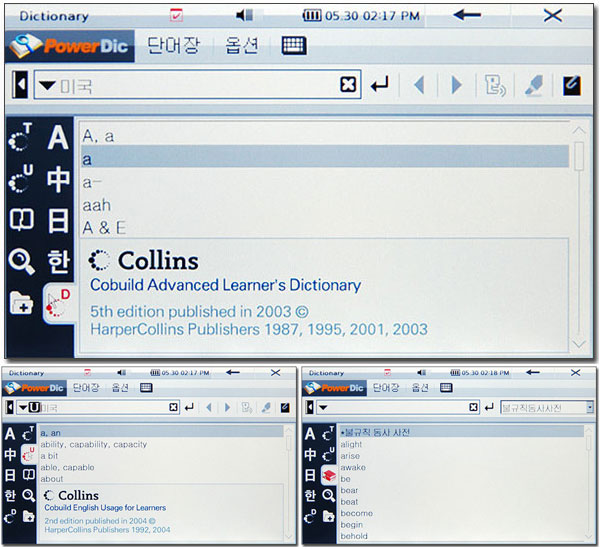Click the selected Collins D icon in the large screen sidebar
Viewport: 600px width, 549px height.
click(x=58, y=304)
